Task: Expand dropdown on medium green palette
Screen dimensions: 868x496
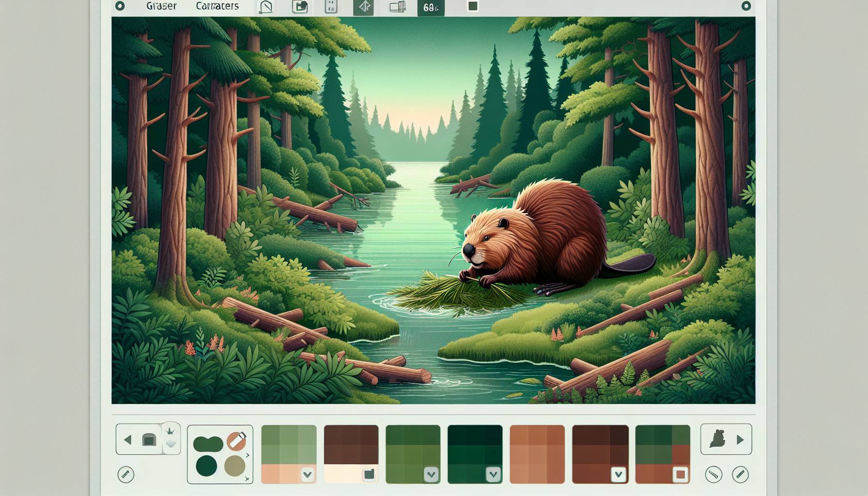Action: [431, 475]
